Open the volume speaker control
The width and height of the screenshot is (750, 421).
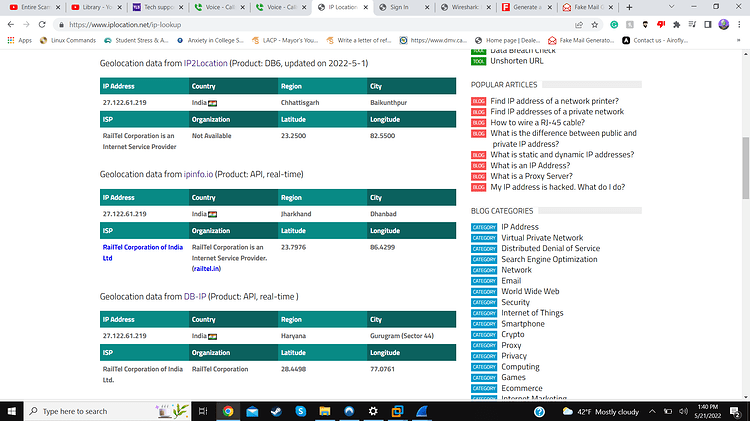point(684,411)
